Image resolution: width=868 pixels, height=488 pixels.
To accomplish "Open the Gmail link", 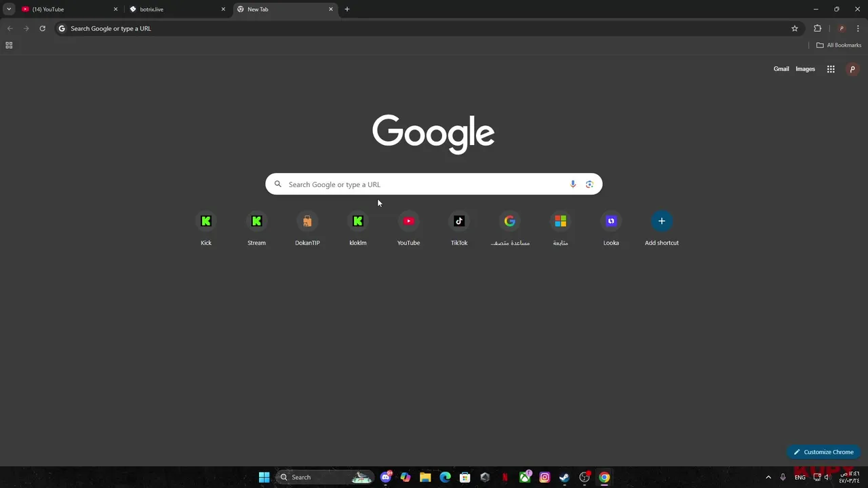I will [x=781, y=69].
